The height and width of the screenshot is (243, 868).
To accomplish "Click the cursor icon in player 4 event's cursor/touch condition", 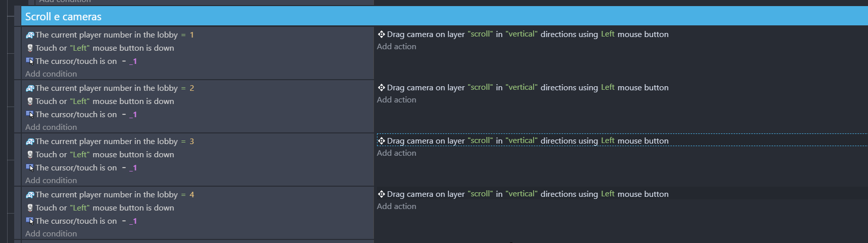I will pyautogui.click(x=30, y=221).
